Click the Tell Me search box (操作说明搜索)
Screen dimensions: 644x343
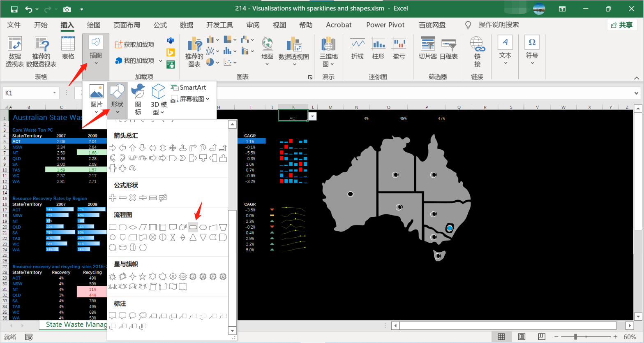coord(499,25)
